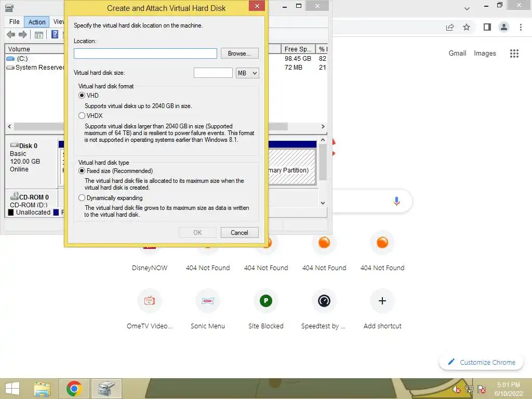Close the Create and Attach Virtual Hard Disk dialog
The width and height of the screenshot is (532, 399).
point(257,6)
